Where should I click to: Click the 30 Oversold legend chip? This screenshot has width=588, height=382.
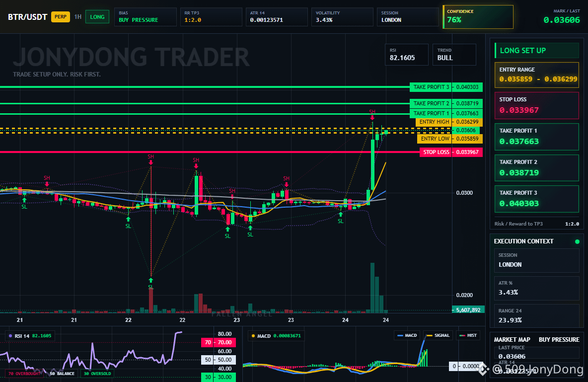click(97, 374)
